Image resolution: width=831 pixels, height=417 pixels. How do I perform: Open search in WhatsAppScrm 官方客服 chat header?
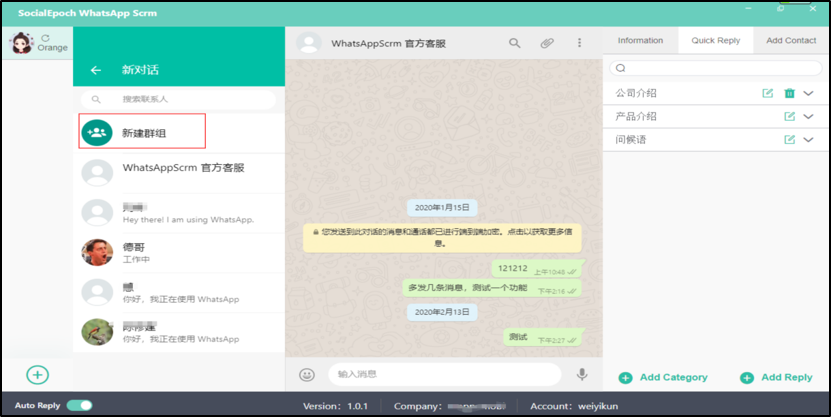[515, 43]
